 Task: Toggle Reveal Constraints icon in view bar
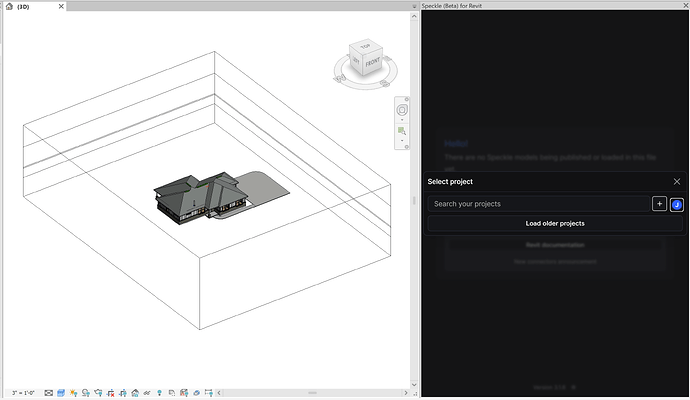[x=209, y=393]
